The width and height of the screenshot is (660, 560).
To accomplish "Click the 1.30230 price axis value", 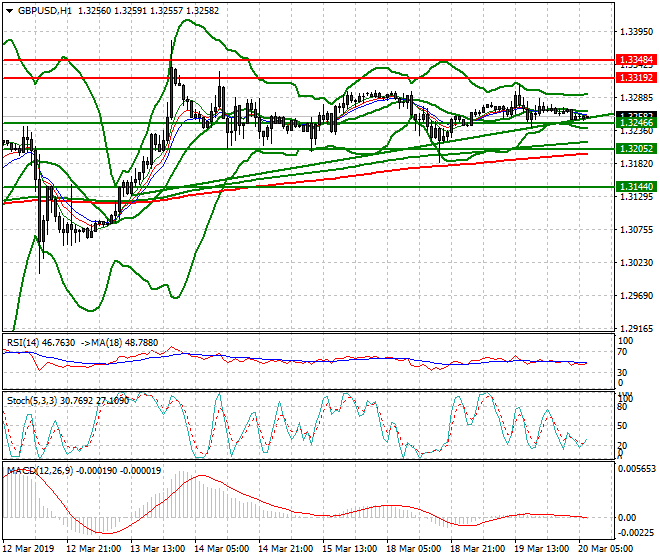I will [x=637, y=262].
